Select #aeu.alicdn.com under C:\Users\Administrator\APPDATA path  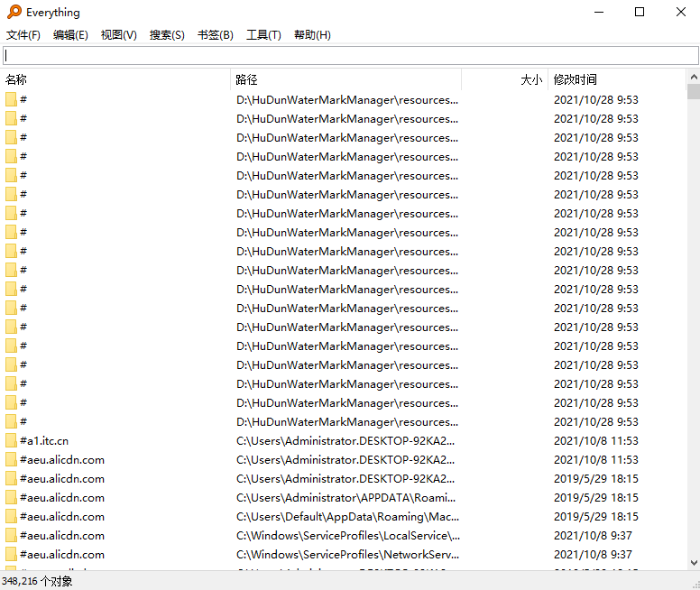pyautogui.click(x=62, y=498)
